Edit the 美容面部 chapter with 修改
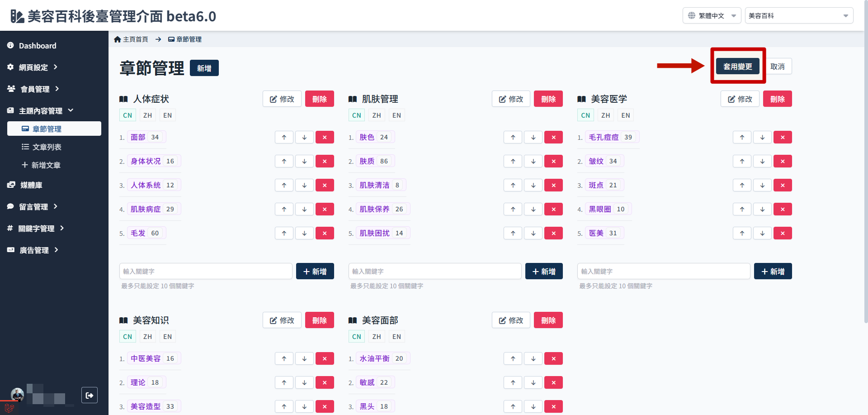 click(x=511, y=320)
